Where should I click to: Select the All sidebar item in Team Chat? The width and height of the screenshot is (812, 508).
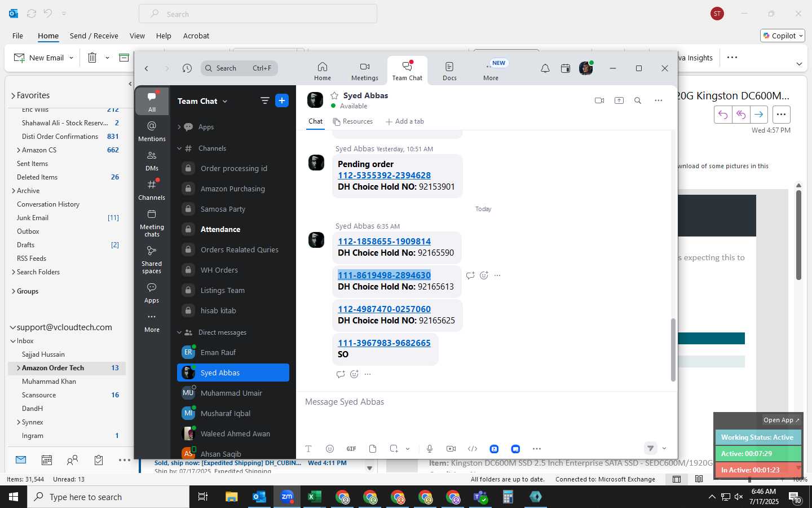[152, 102]
